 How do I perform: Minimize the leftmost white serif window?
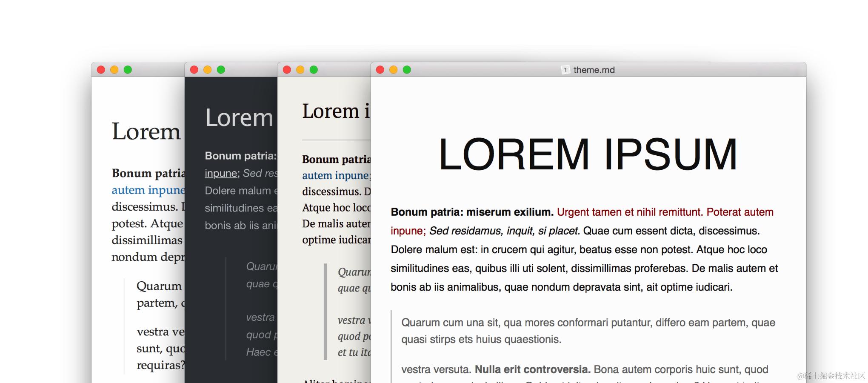pos(114,70)
